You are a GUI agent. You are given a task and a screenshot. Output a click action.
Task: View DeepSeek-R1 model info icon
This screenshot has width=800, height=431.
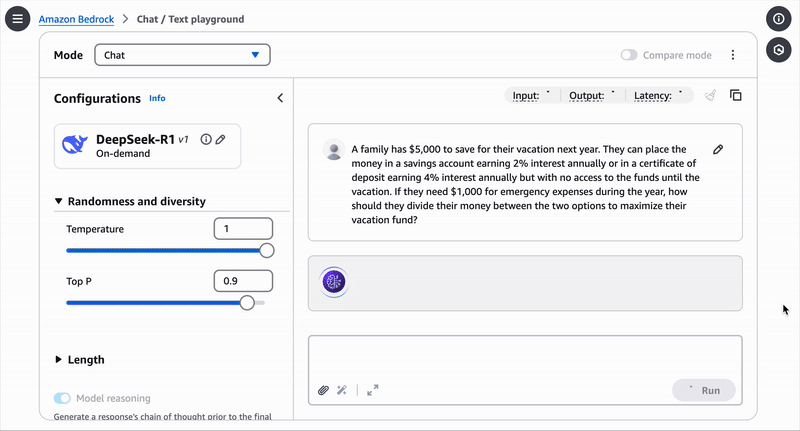pos(206,139)
